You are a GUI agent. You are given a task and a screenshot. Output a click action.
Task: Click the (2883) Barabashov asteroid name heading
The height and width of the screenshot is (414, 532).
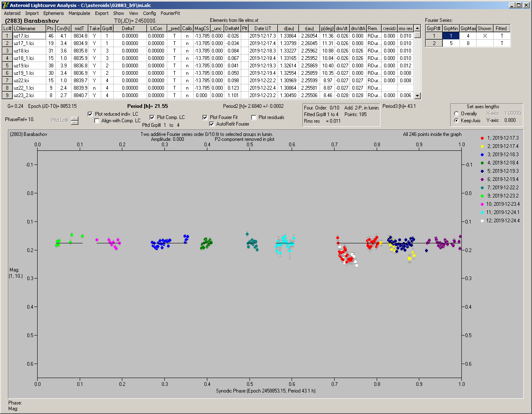pos(32,21)
